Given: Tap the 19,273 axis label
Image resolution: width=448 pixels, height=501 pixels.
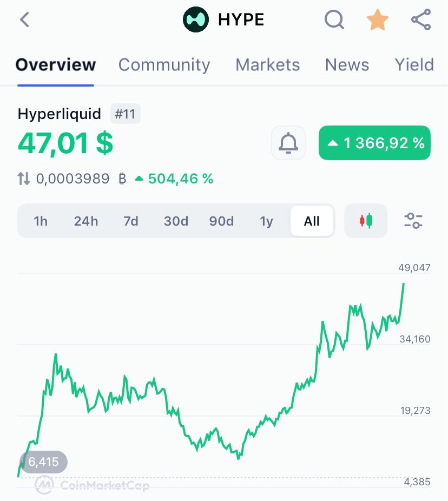Looking at the screenshot, I should 415,410.
